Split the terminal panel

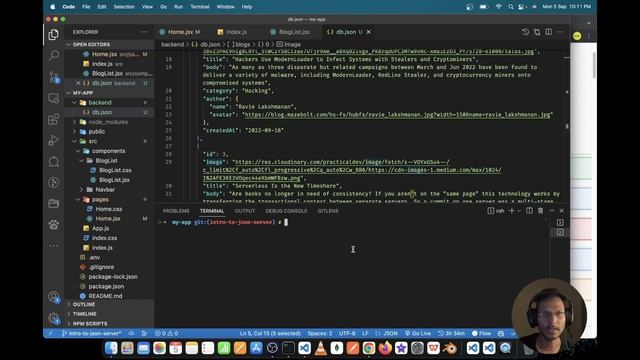point(529,211)
